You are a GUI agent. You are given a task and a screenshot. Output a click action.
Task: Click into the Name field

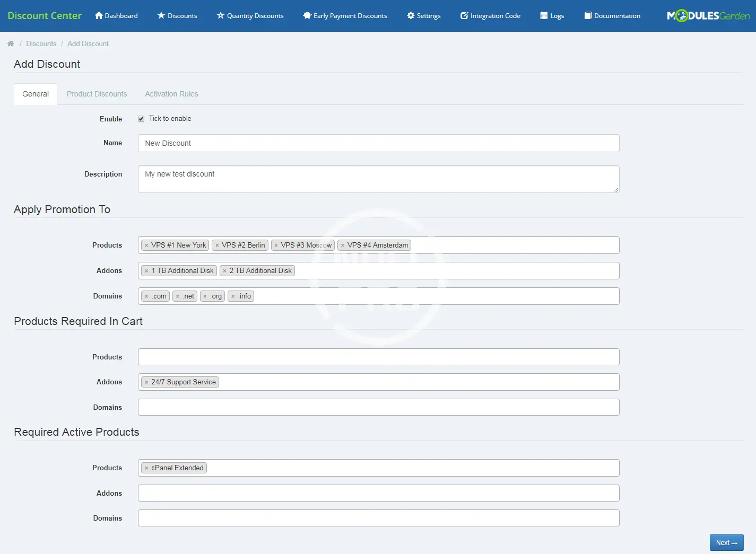(x=379, y=143)
